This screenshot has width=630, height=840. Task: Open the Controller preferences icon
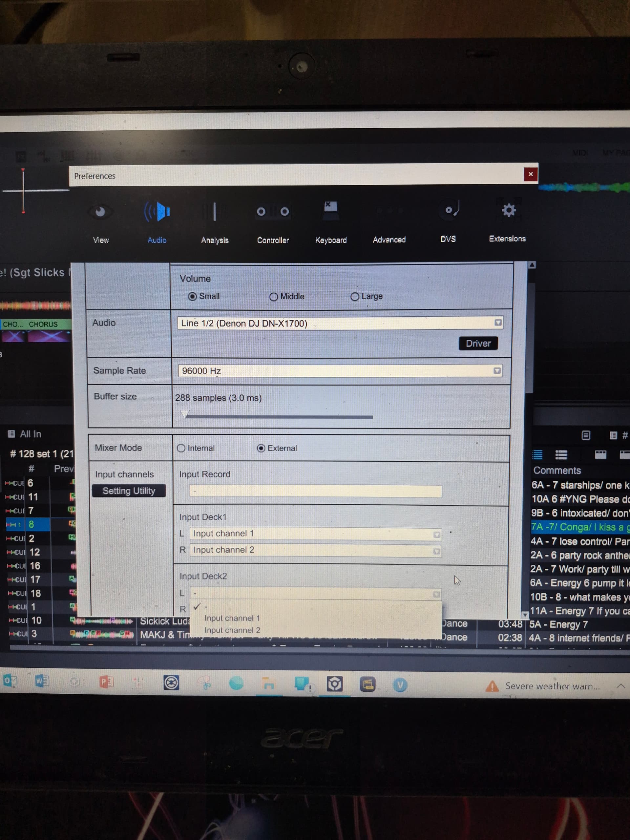pos(273,212)
